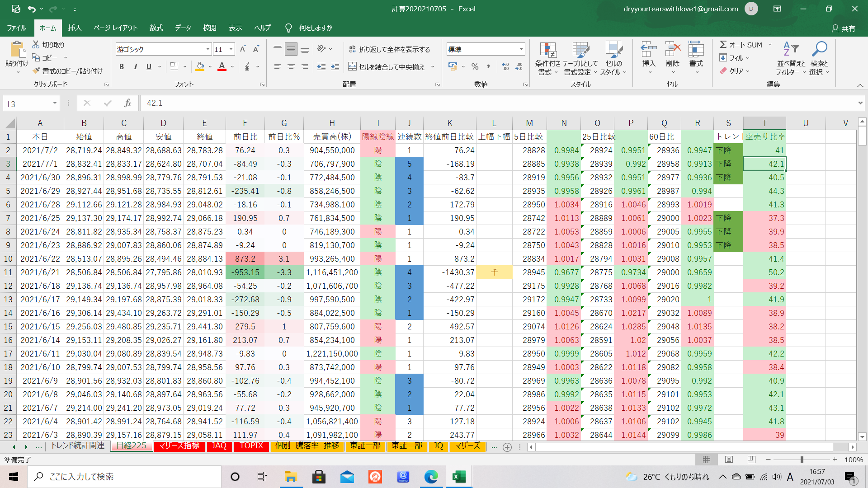Switch to the TOPIX sheet tab
868x488 pixels.
pyautogui.click(x=251, y=446)
